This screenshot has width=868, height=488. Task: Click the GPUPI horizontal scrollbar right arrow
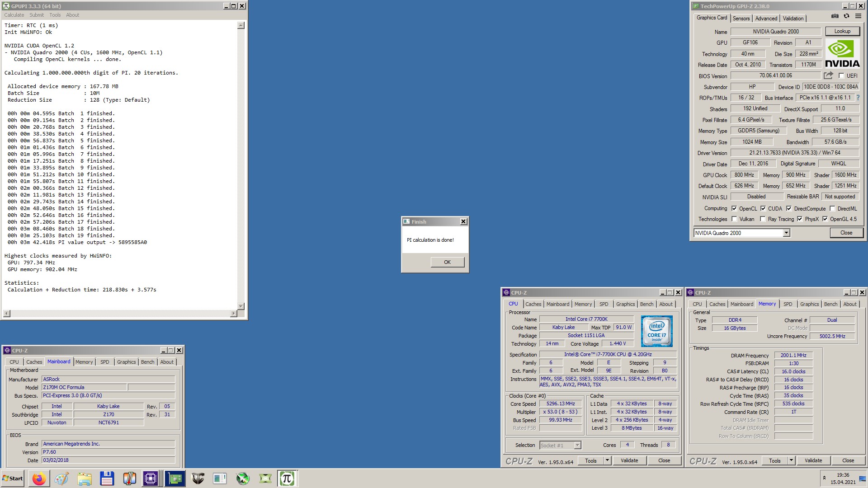[x=233, y=313]
